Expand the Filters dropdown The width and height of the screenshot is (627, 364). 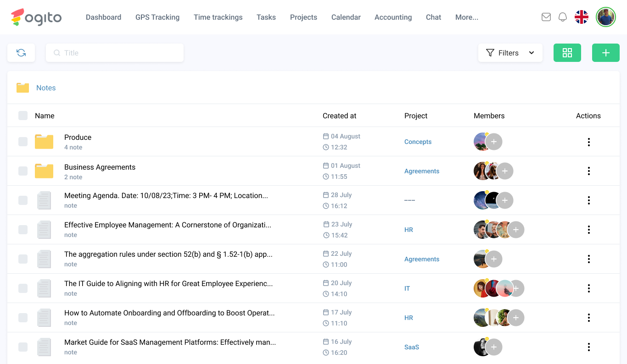tap(510, 53)
